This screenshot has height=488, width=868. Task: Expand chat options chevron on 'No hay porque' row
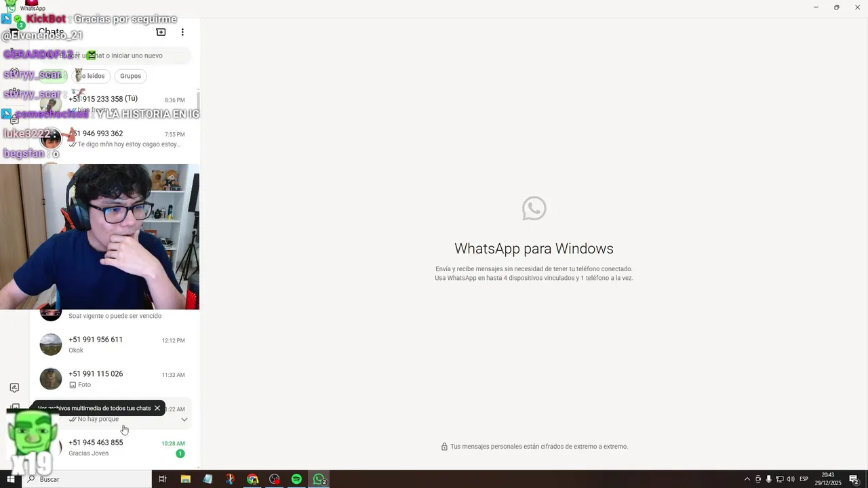pos(184,420)
